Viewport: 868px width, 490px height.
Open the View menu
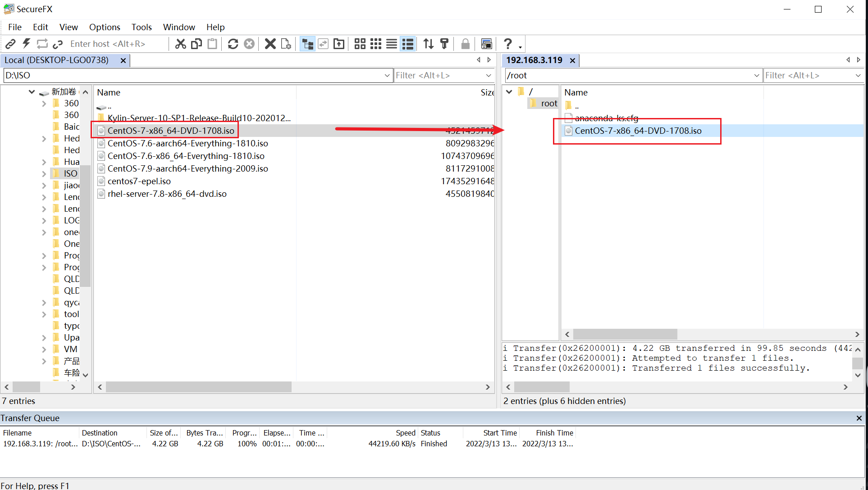tap(69, 27)
